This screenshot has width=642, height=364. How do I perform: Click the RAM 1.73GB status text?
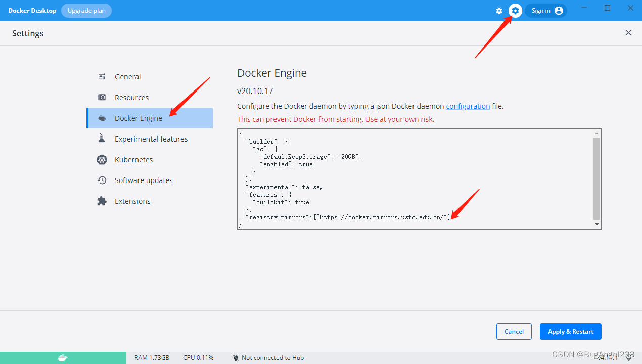coord(152,358)
